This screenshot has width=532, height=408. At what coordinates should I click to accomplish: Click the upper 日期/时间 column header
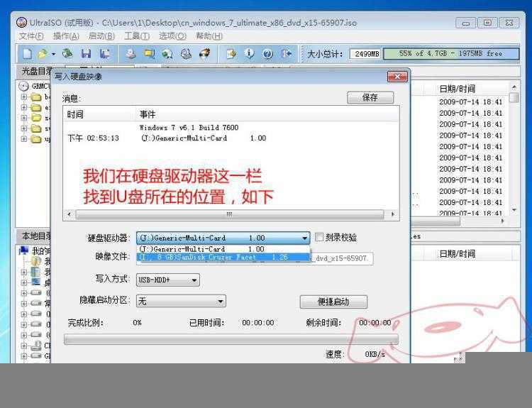[457, 89]
